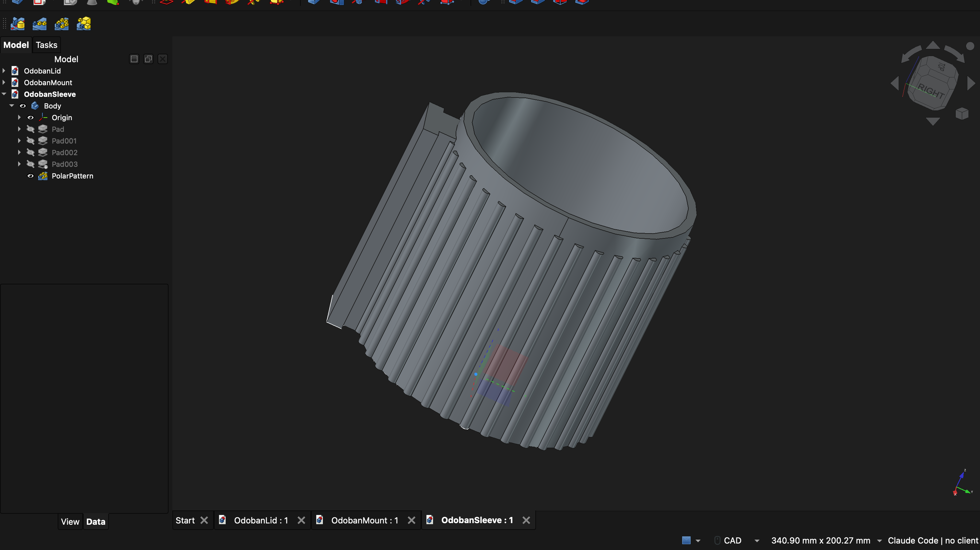Click the 340.90 mm x 200.27 mm readout

pyautogui.click(x=821, y=541)
